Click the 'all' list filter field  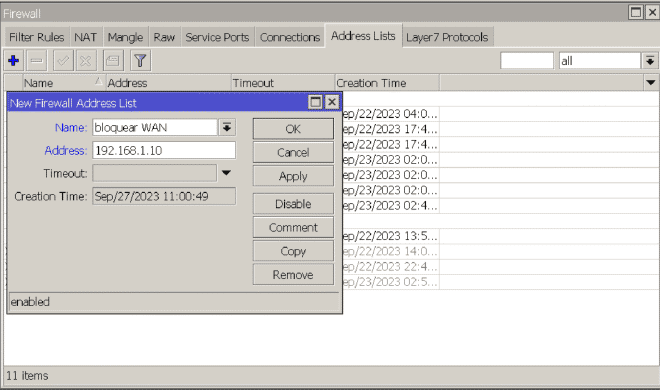(600, 61)
